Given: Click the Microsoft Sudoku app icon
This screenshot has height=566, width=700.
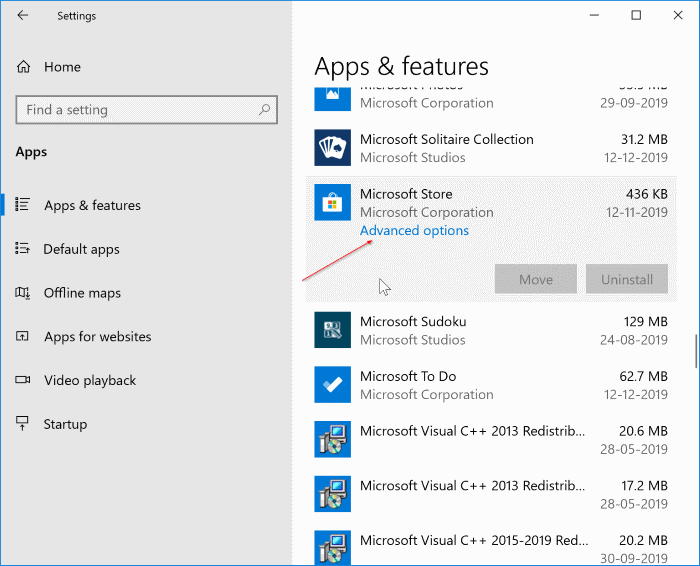Looking at the screenshot, I should point(333,330).
